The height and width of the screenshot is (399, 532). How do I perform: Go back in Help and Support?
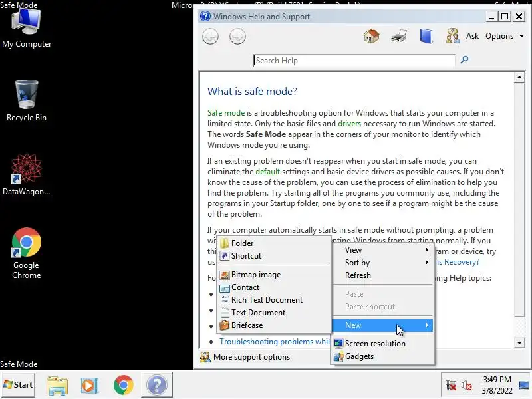pyautogui.click(x=210, y=37)
